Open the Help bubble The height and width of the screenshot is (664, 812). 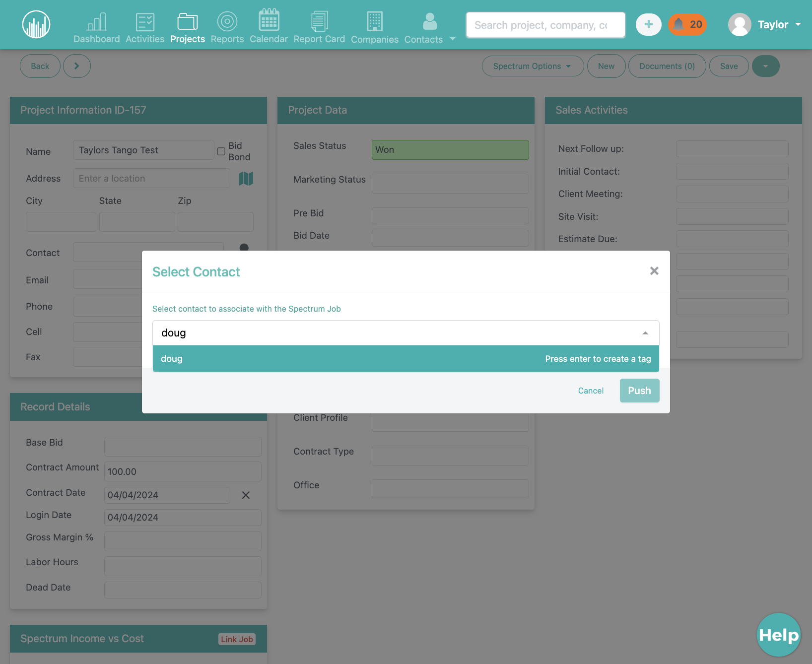(779, 635)
